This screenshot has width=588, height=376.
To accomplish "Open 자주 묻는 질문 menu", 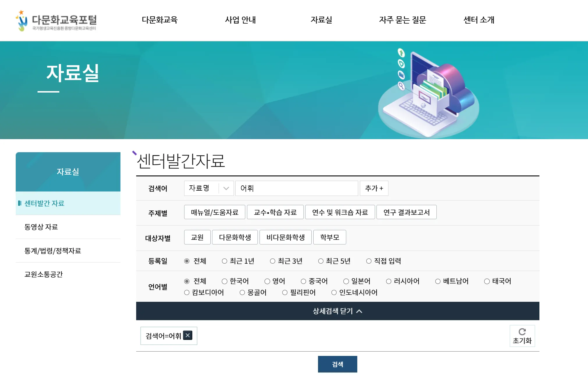I will [x=402, y=20].
